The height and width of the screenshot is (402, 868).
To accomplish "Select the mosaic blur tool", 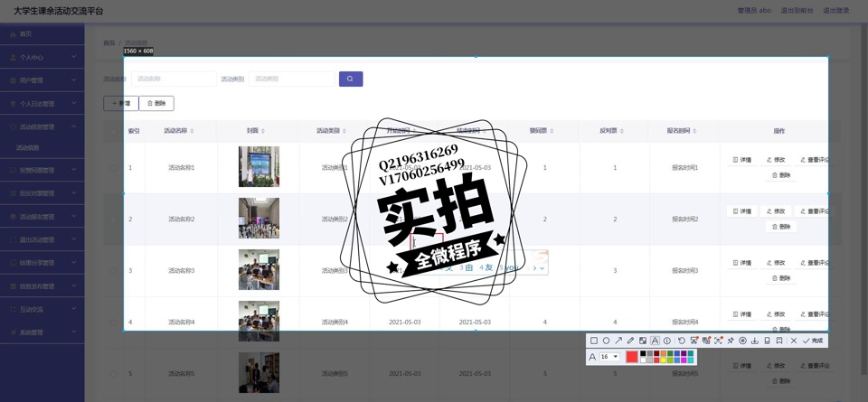I will click(x=643, y=341).
